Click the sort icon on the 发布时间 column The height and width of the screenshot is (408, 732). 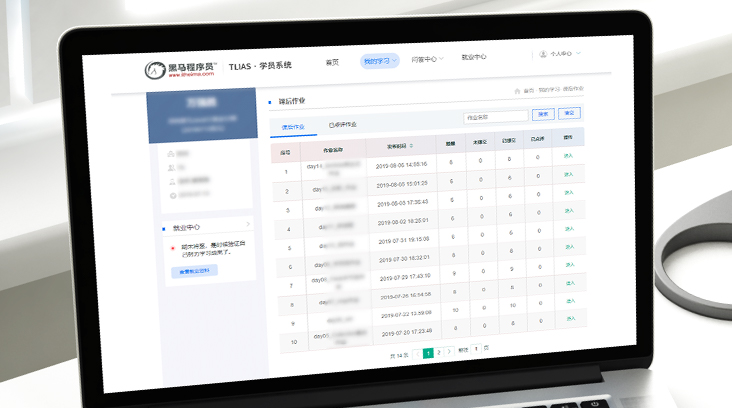[x=411, y=146]
